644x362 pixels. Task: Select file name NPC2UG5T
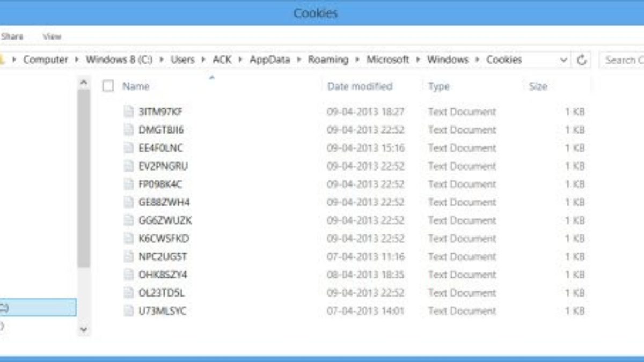click(163, 256)
